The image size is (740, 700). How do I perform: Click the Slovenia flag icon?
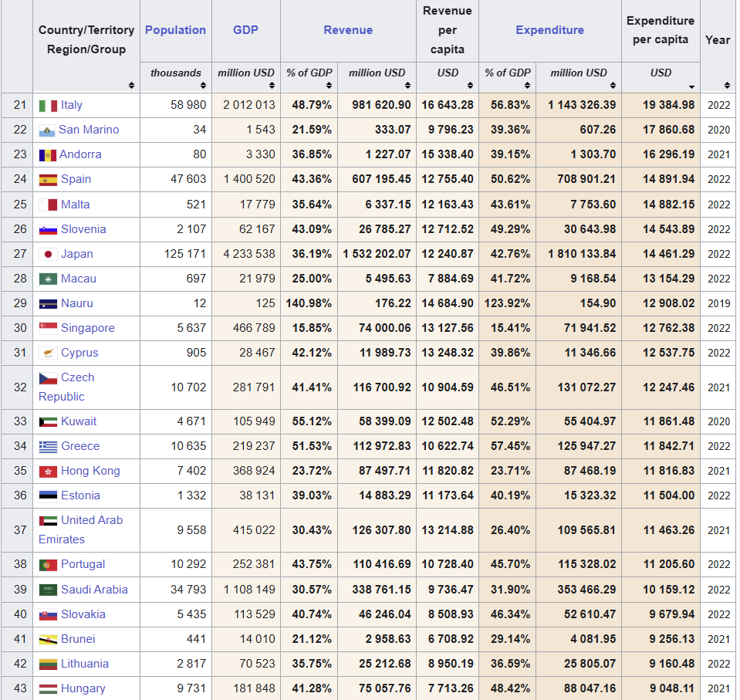pyautogui.click(x=48, y=230)
